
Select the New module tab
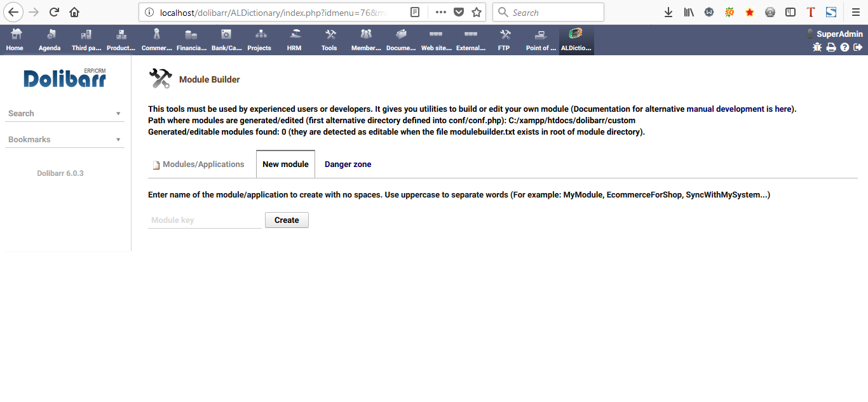pos(285,164)
